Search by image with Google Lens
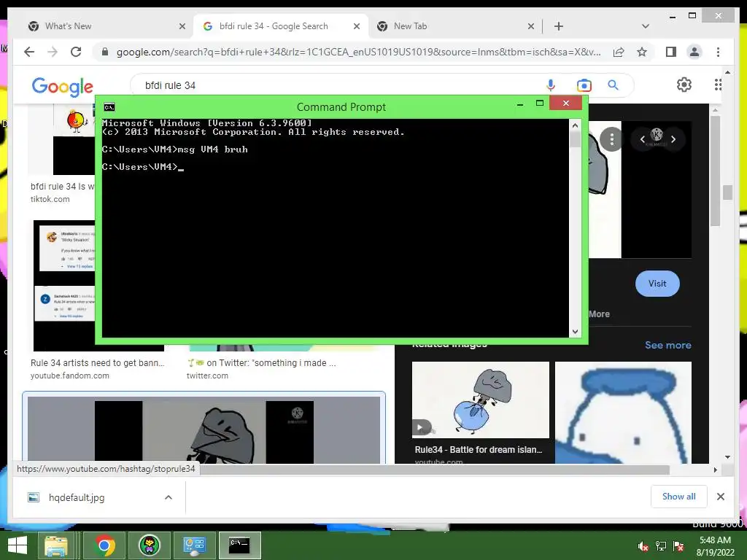Image resolution: width=747 pixels, height=560 pixels. 584,85
